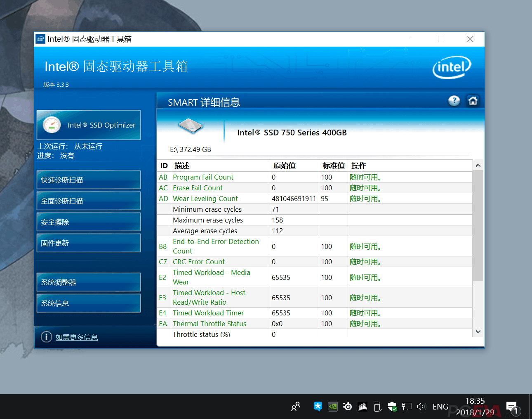This screenshot has height=419, width=532.
Task: Select Program Fail Count row
Action: point(315,177)
